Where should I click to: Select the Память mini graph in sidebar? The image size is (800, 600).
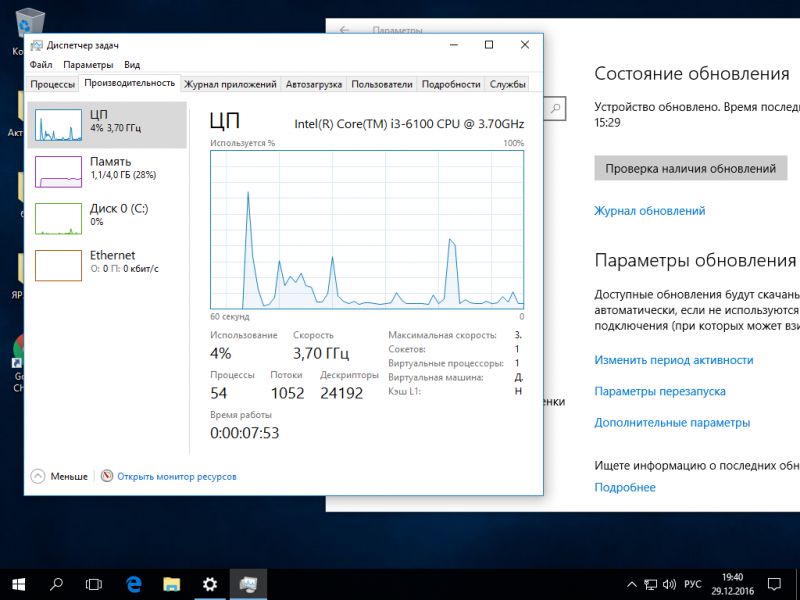(x=58, y=172)
